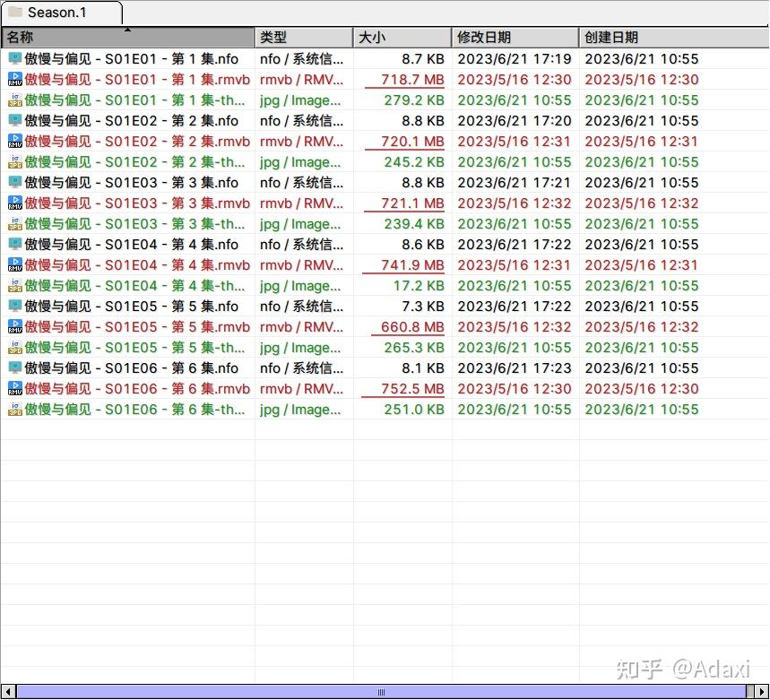Select 傲慢与偏见 S01E04 第 4 集.nfo file

(132, 245)
